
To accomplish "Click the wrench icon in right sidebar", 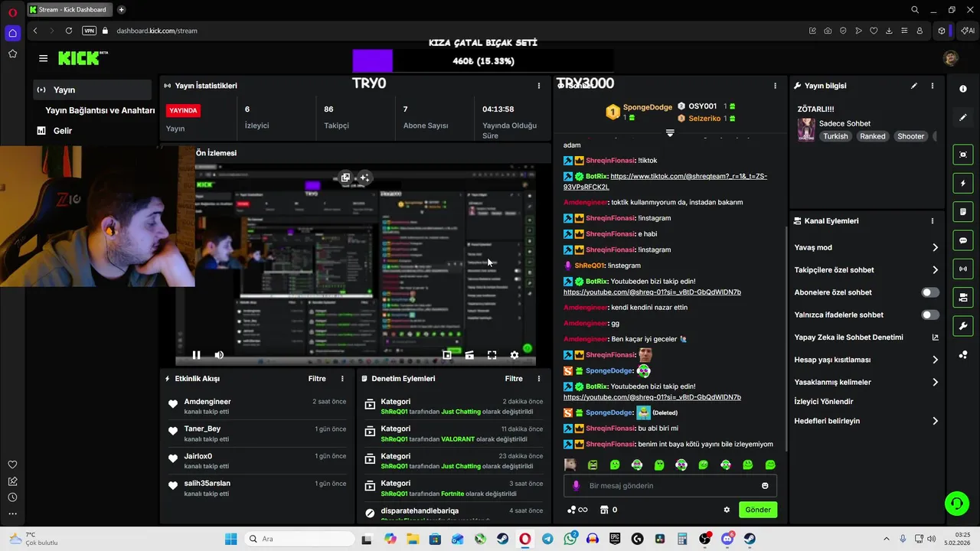I will (963, 326).
